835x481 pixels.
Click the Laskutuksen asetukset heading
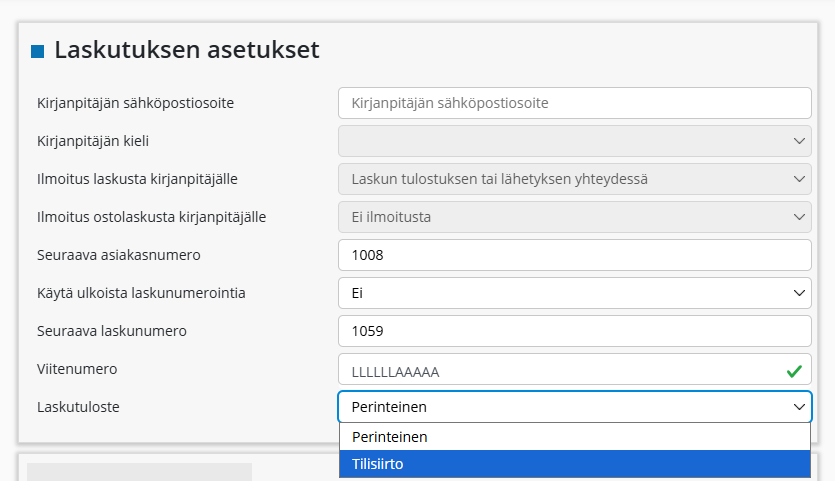pyautogui.click(x=187, y=50)
